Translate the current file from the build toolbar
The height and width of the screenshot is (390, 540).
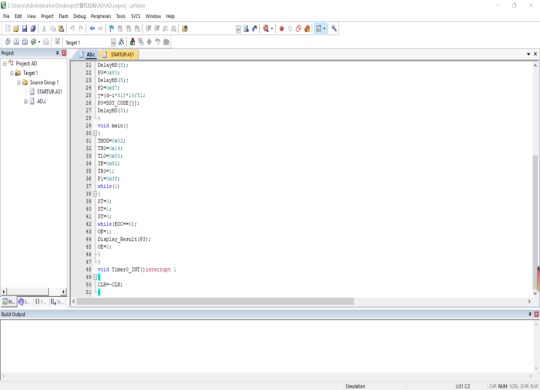8,42
